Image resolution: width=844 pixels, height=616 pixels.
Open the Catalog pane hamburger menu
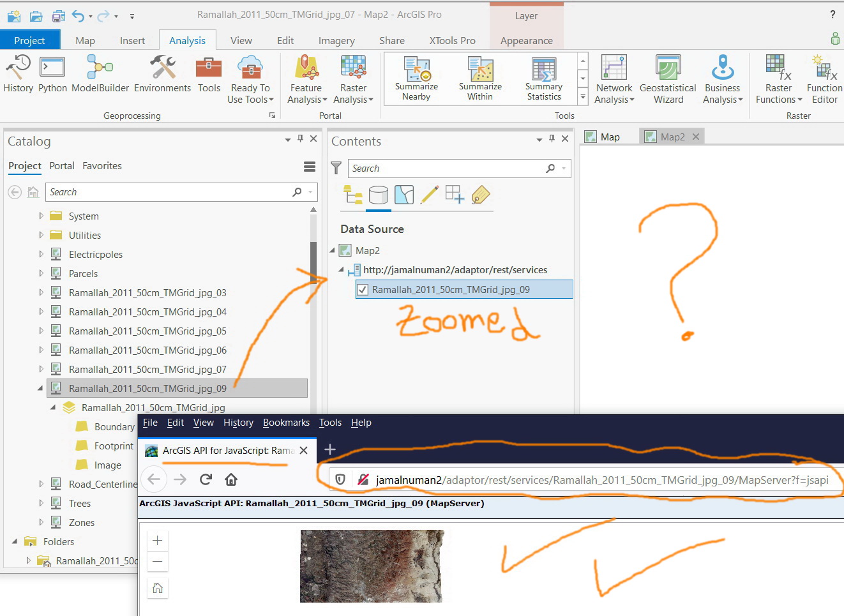click(310, 167)
